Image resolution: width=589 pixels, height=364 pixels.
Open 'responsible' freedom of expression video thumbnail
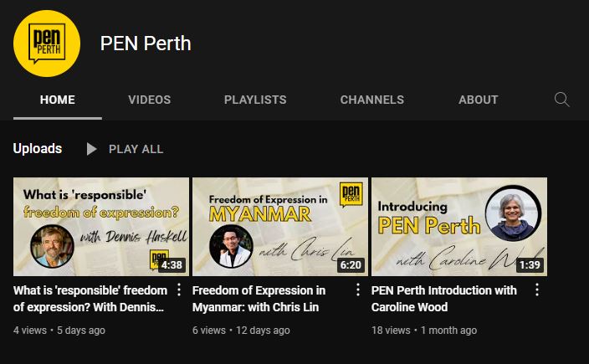(101, 227)
